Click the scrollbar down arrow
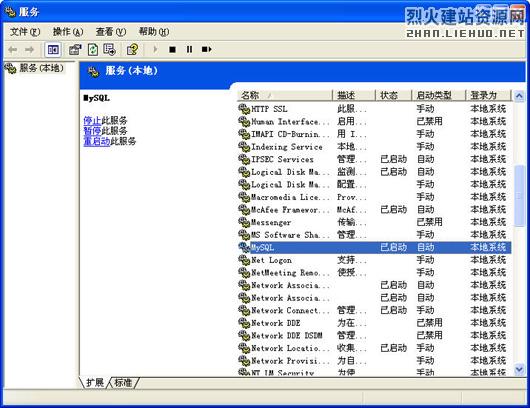Image resolution: width=530 pixels, height=408 pixels. (x=519, y=369)
